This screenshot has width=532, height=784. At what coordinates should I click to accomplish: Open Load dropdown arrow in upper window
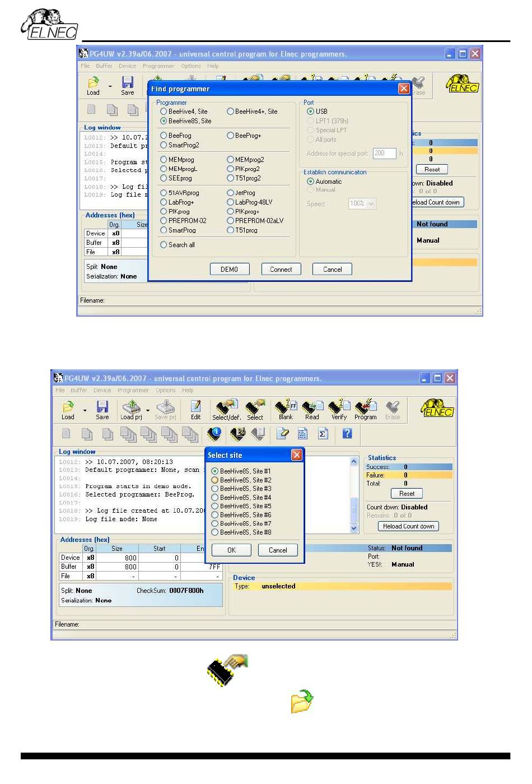pos(110,86)
